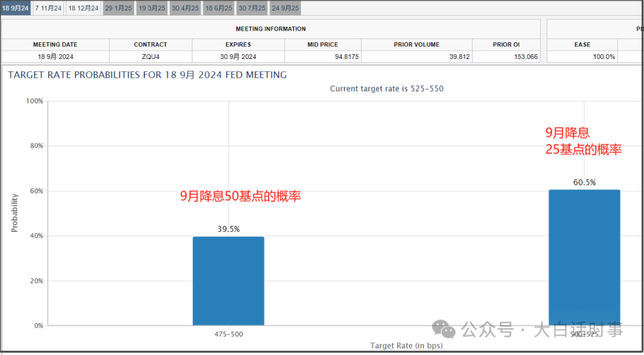This screenshot has height=355, width=644.
Task: Switch to the 7 11月24 tab
Action: click(48, 8)
